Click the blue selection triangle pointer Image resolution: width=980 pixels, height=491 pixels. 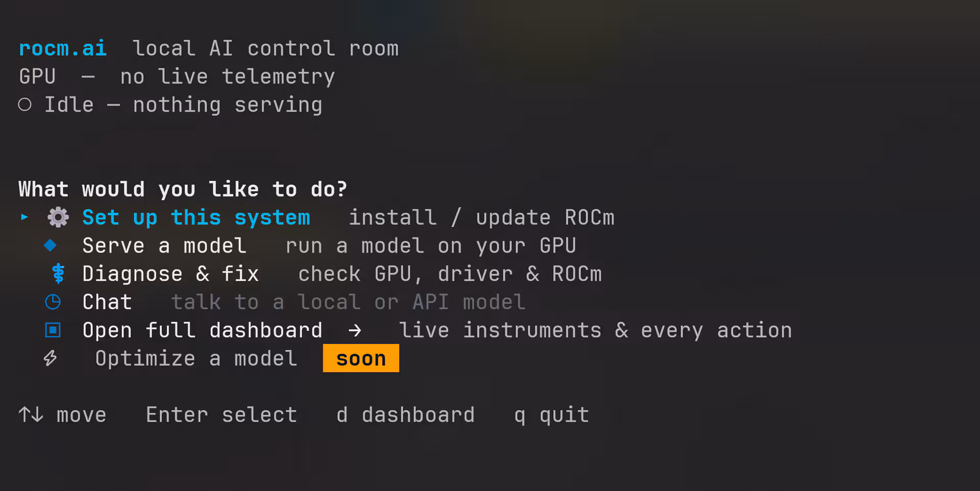click(24, 217)
